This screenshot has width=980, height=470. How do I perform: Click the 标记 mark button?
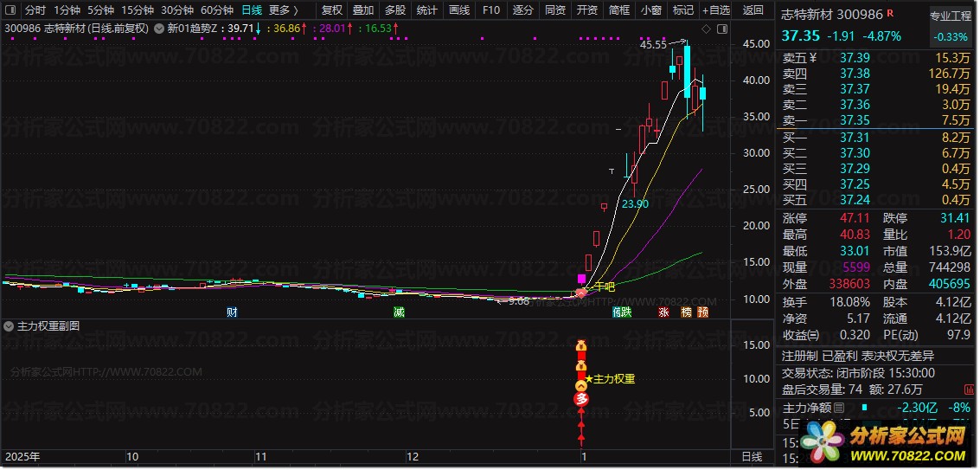[682, 10]
